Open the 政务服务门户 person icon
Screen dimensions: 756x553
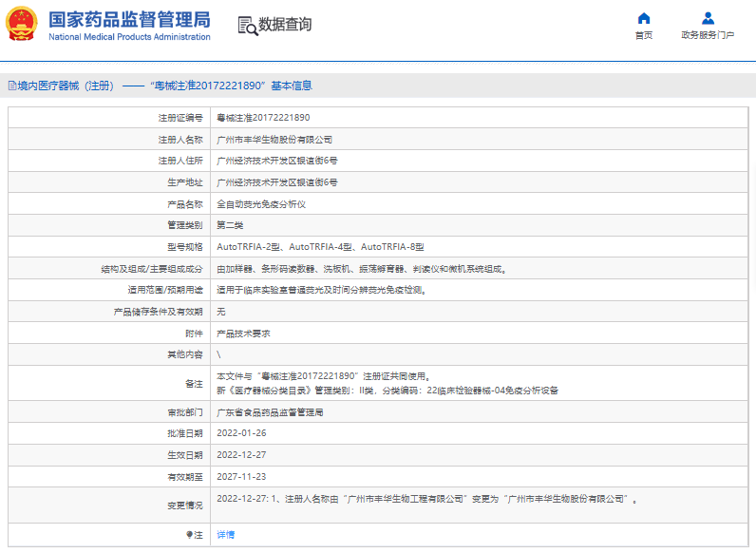[x=708, y=18]
